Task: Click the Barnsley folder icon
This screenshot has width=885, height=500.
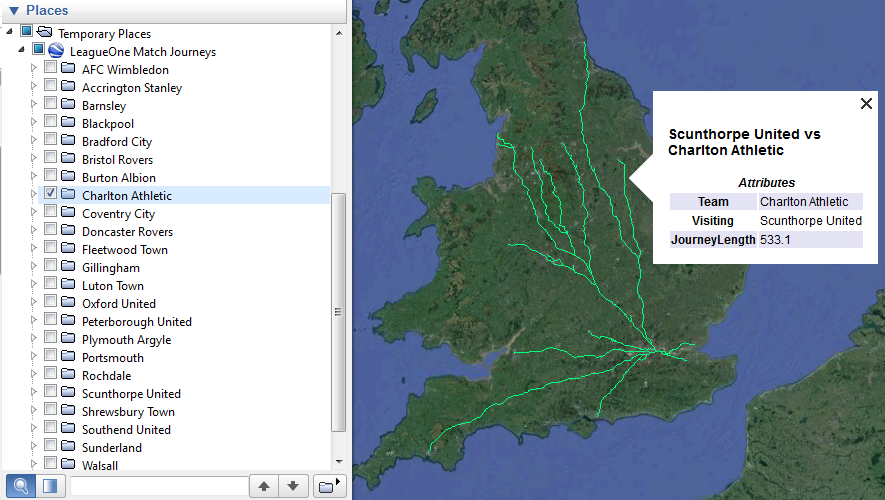Action: click(68, 104)
